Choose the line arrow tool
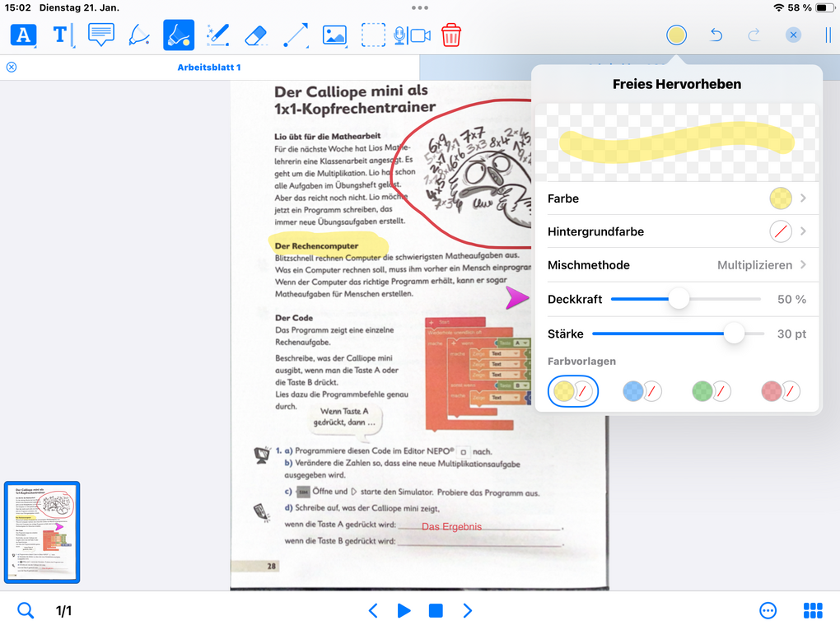 tap(295, 35)
